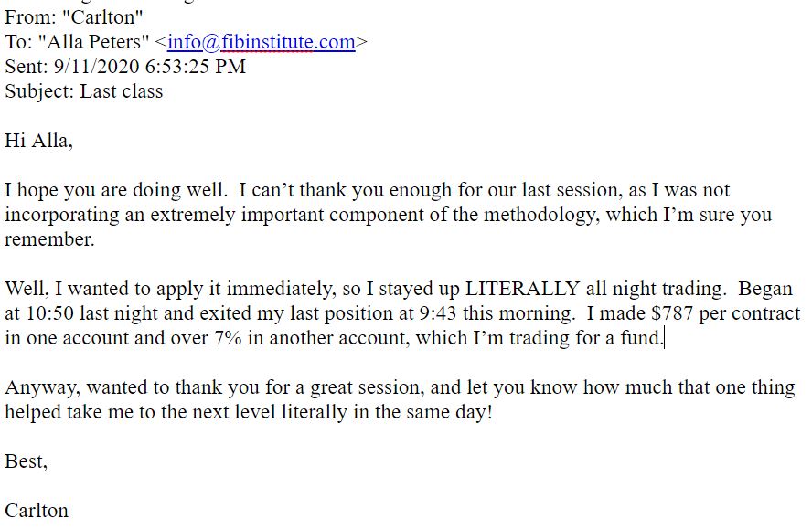Click the greeting "Hi Alla,"
812x529 pixels.
click(38, 141)
